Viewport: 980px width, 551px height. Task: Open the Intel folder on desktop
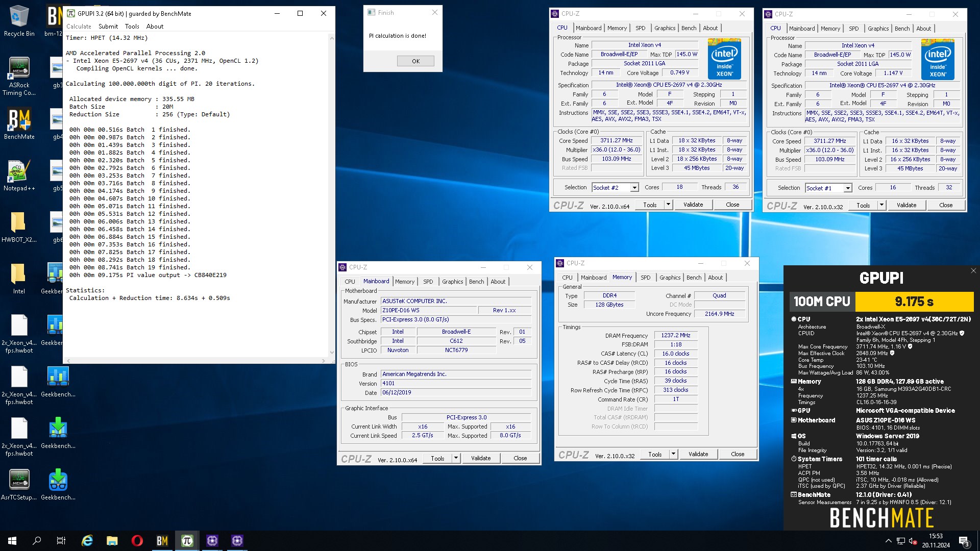[x=19, y=279]
